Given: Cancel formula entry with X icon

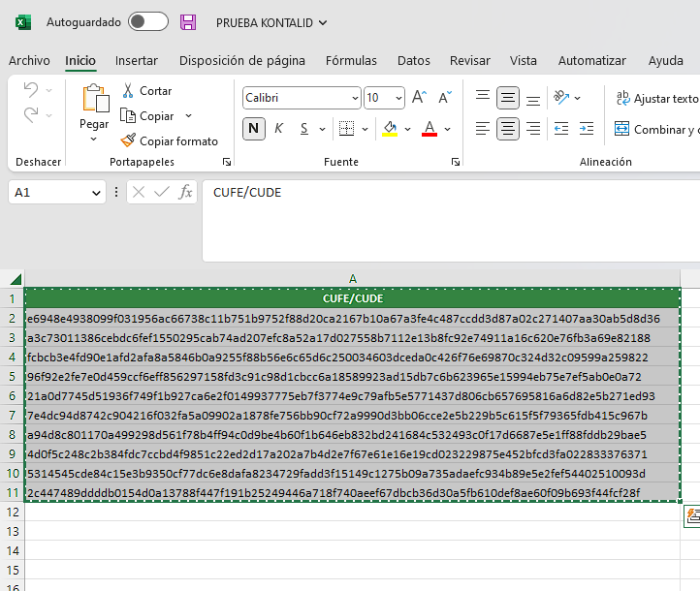Looking at the screenshot, I should click(x=139, y=192).
